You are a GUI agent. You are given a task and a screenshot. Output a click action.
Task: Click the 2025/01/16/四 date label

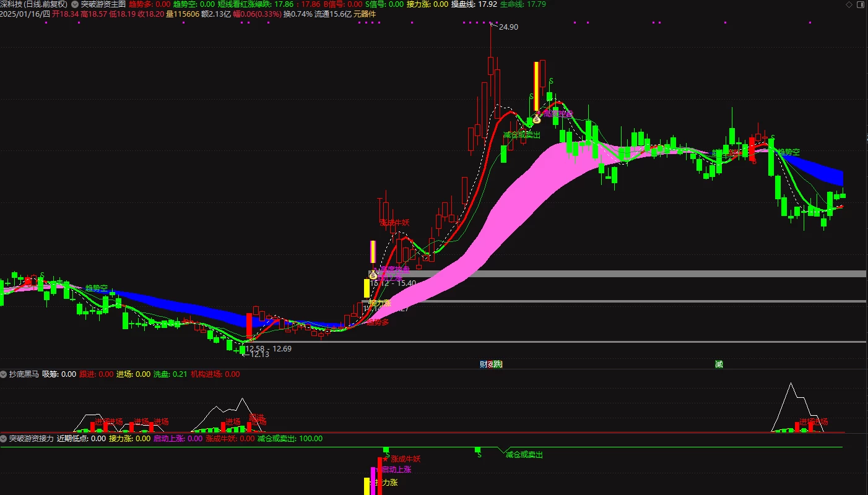(25, 14)
